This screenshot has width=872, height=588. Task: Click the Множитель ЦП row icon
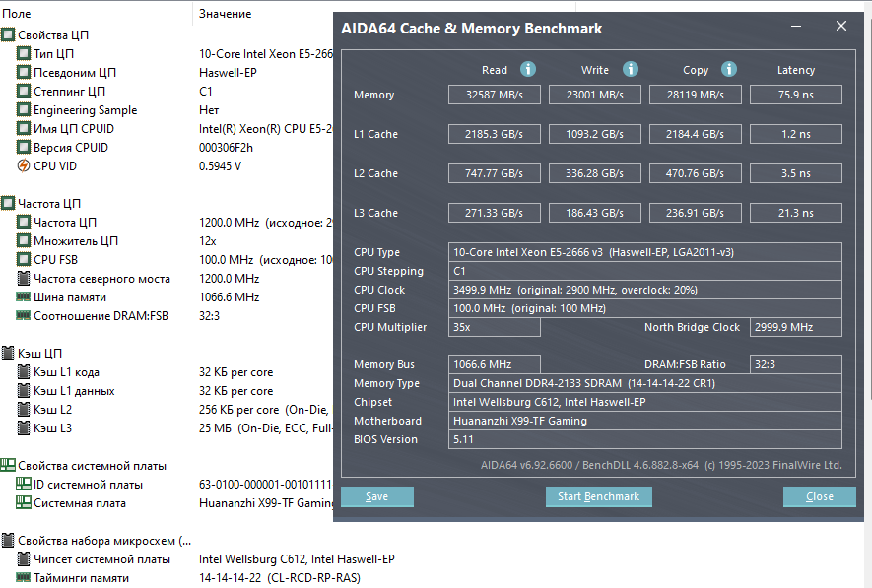24,240
